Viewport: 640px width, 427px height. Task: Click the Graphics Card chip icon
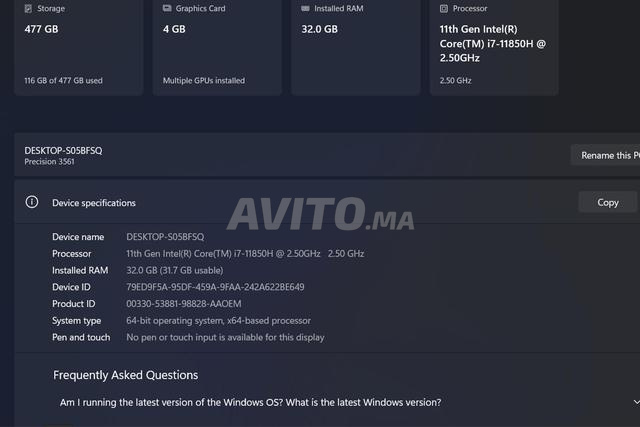(x=168, y=8)
